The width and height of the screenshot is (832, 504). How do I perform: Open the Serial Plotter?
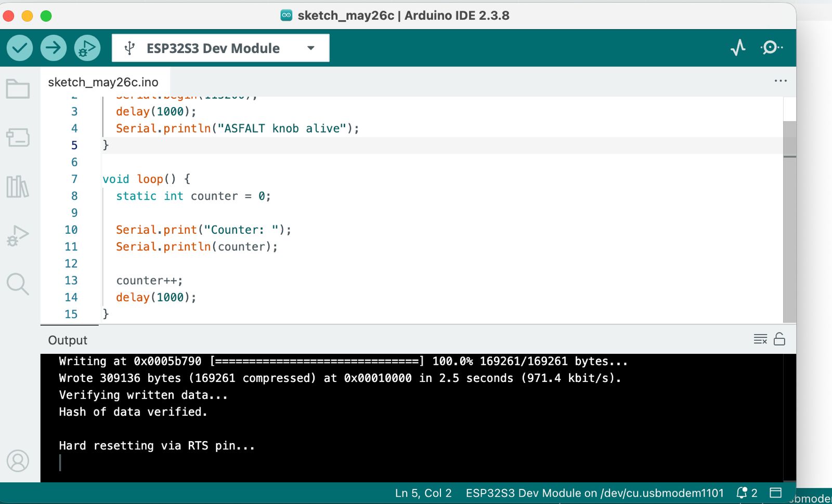738,48
